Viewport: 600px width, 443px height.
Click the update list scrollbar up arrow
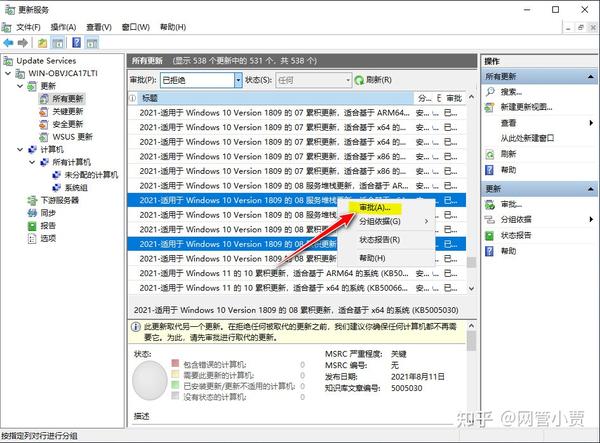(471, 97)
